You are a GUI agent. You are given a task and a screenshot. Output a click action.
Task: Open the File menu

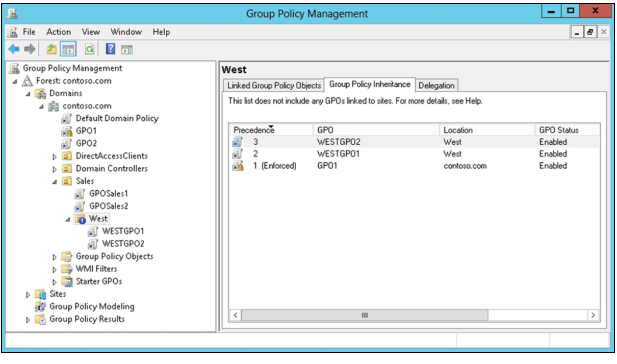click(x=29, y=32)
